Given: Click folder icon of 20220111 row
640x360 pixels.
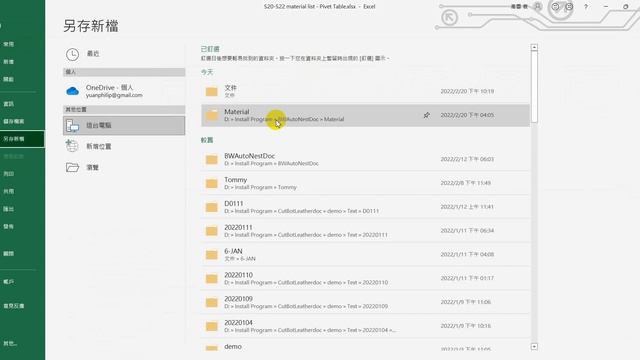Looking at the screenshot, I should click(211, 231).
